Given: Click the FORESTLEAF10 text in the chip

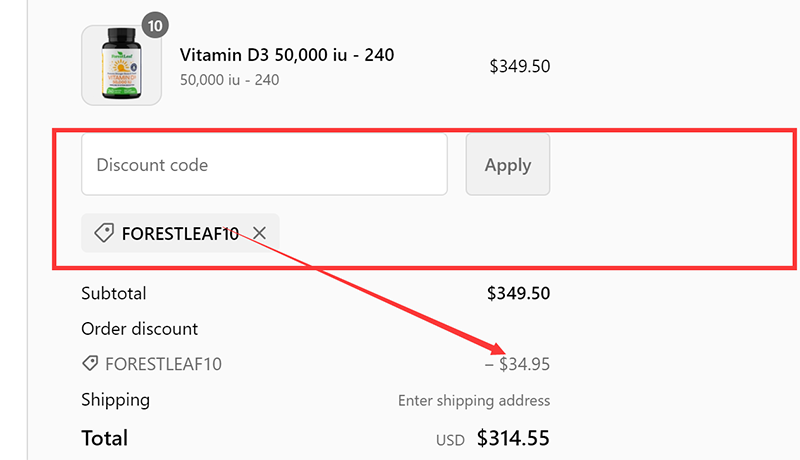Looking at the screenshot, I should click(x=180, y=234).
